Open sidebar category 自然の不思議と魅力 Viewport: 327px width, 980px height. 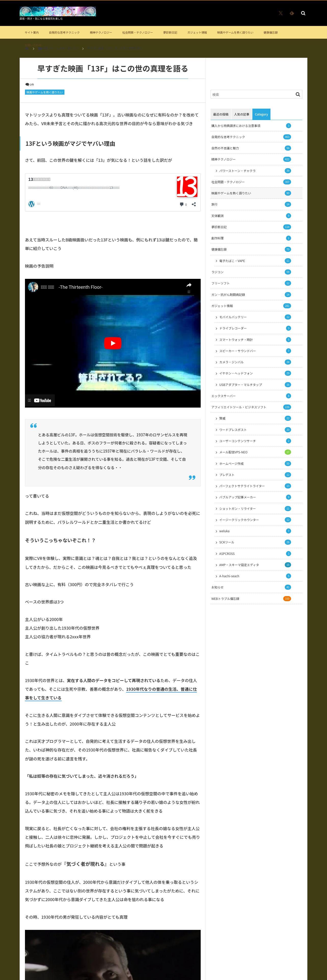click(x=225, y=148)
